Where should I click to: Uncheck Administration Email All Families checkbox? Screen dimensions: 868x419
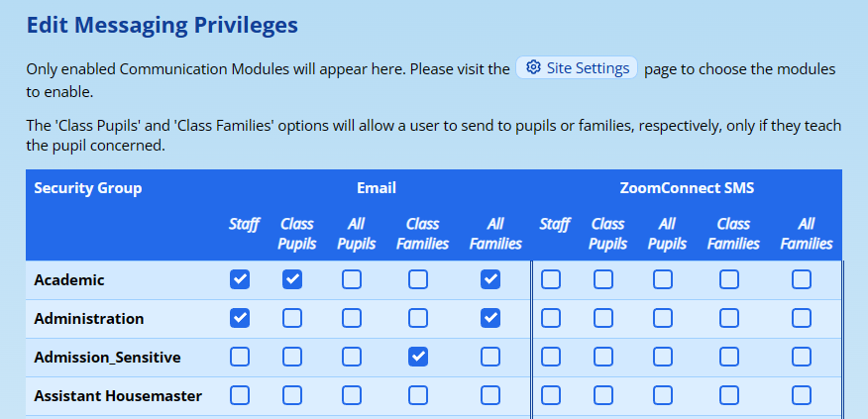[490, 318]
